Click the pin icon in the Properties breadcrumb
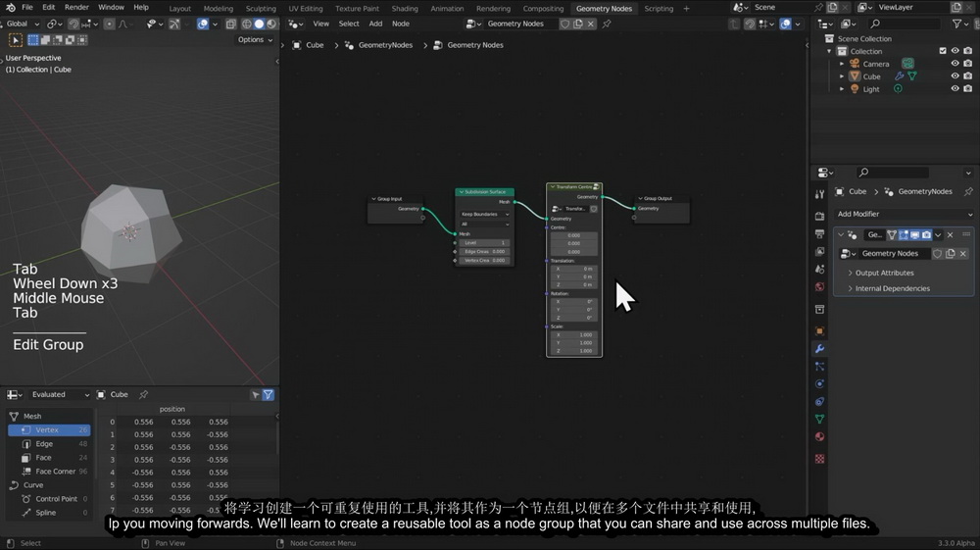The image size is (980, 550). [x=968, y=191]
